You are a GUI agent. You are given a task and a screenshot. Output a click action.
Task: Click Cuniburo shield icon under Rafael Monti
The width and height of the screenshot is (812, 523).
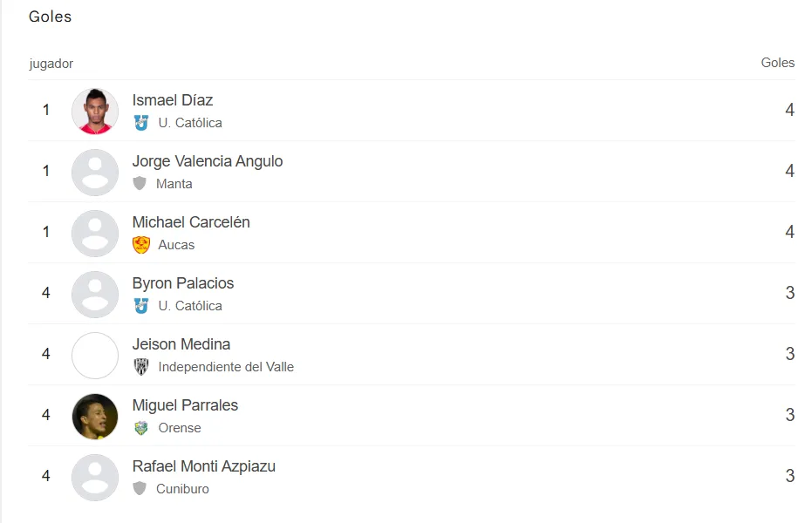140,489
